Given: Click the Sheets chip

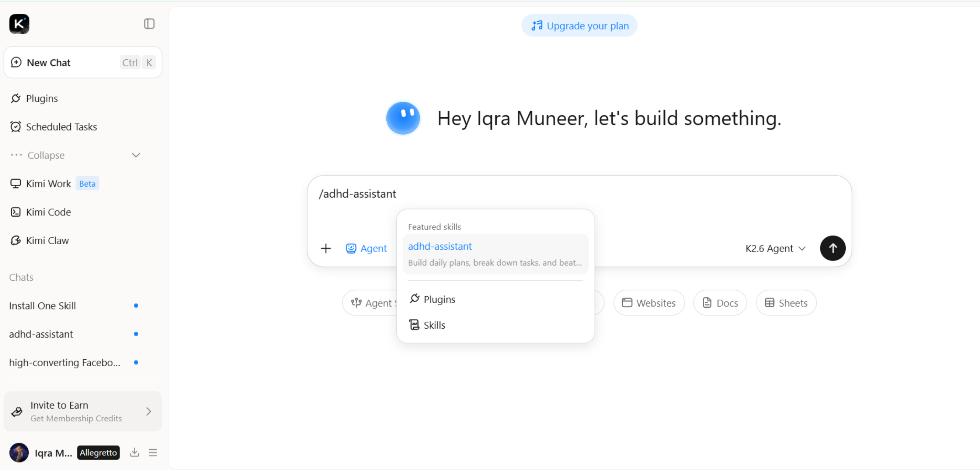Looking at the screenshot, I should (786, 303).
